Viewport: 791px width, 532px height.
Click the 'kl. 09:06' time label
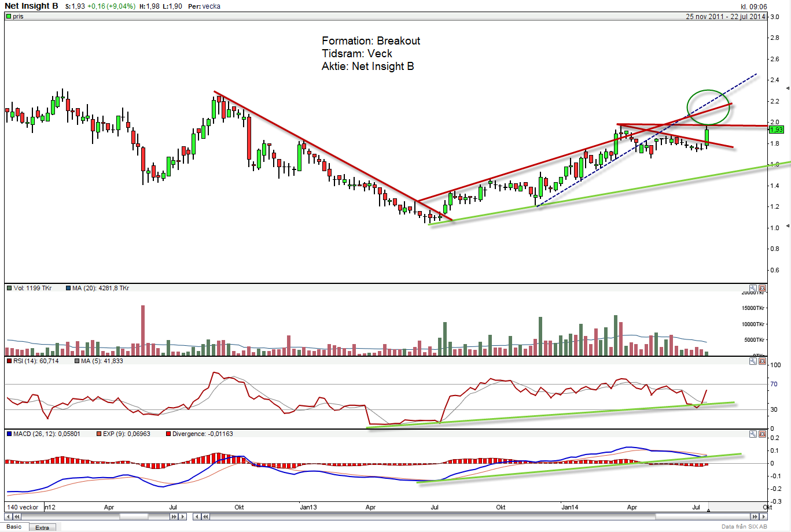(754, 6)
